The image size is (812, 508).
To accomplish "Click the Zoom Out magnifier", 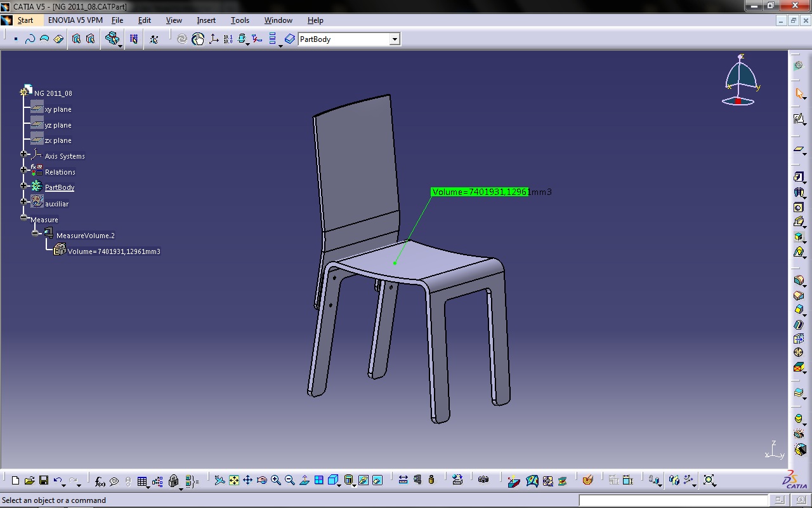I will click(x=290, y=481).
